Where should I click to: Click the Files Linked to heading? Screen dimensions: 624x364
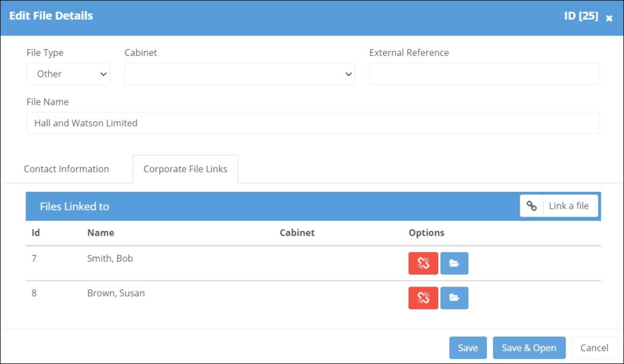coord(74,206)
